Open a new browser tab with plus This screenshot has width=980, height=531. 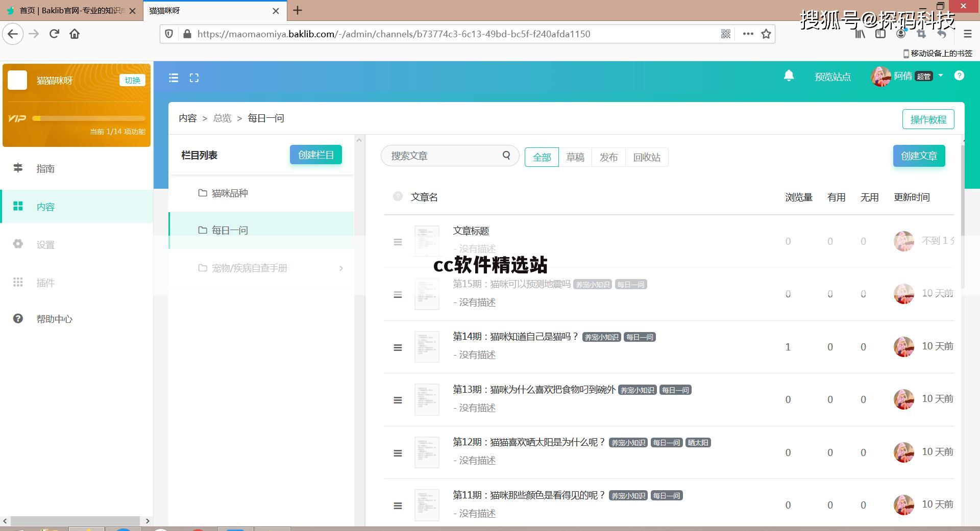(x=298, y=10)
